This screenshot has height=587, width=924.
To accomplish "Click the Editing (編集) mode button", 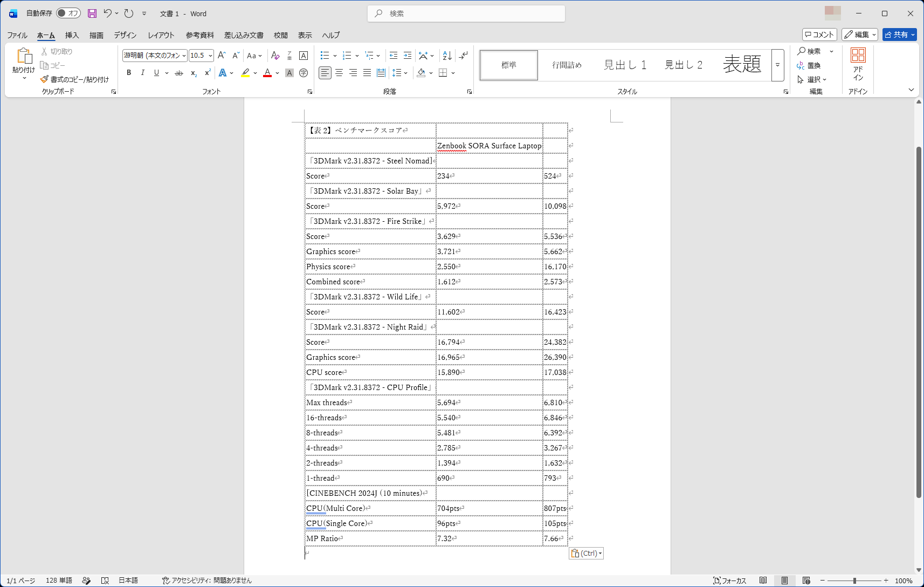I will tap(860, 35).
